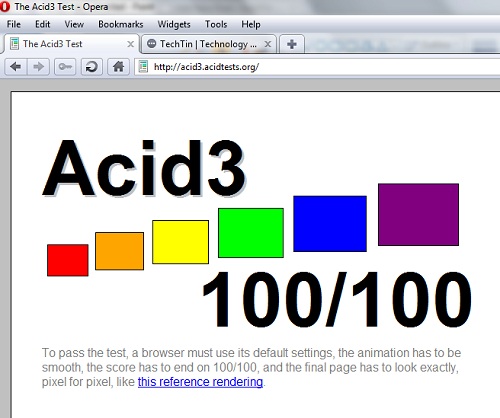Click the purple box on the page
Screen dimensions: 500x418
(418, 214)
